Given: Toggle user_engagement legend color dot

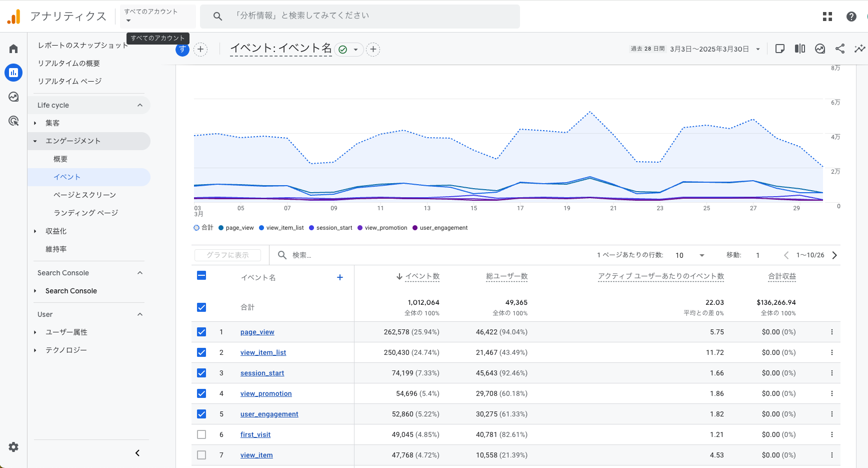Looking at the screenshot, I should click(x=415, y=228).
